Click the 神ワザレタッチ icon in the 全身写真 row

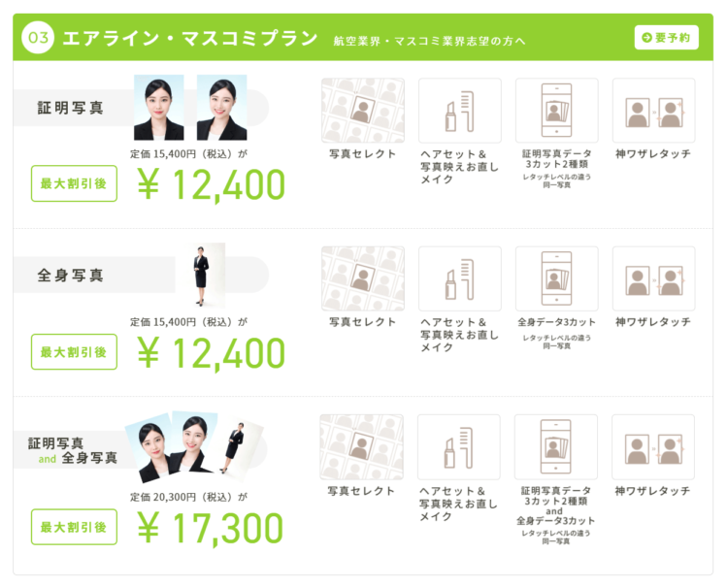pos(653,278)
